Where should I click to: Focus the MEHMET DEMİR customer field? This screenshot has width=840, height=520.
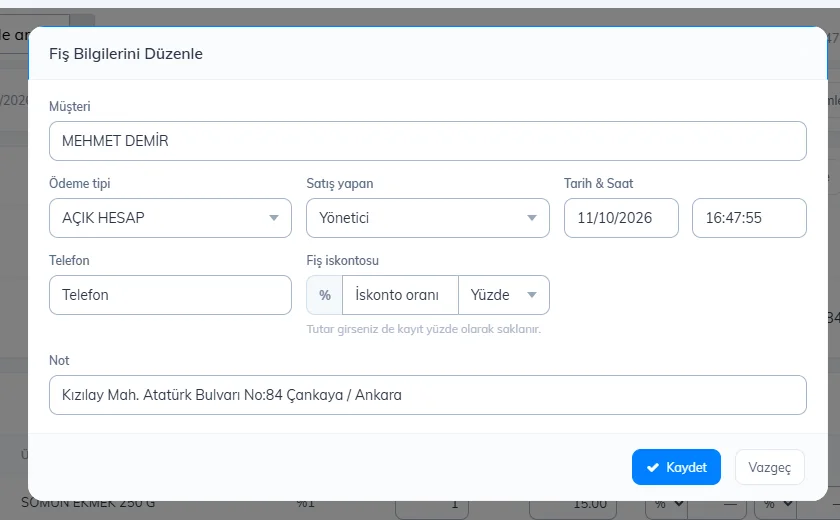click(428, 141)
